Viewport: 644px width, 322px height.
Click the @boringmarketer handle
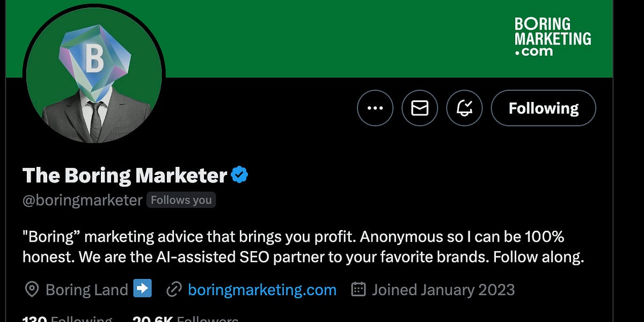(x=78, y=200)
